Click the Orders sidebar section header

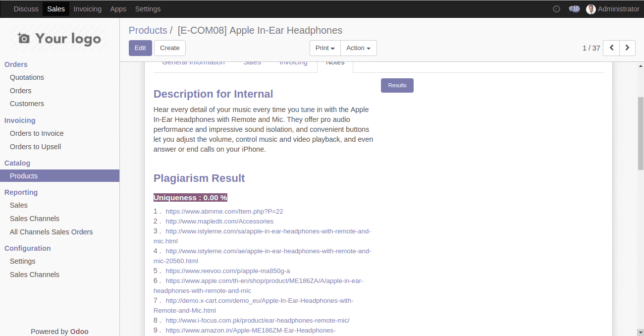point(16,64)
